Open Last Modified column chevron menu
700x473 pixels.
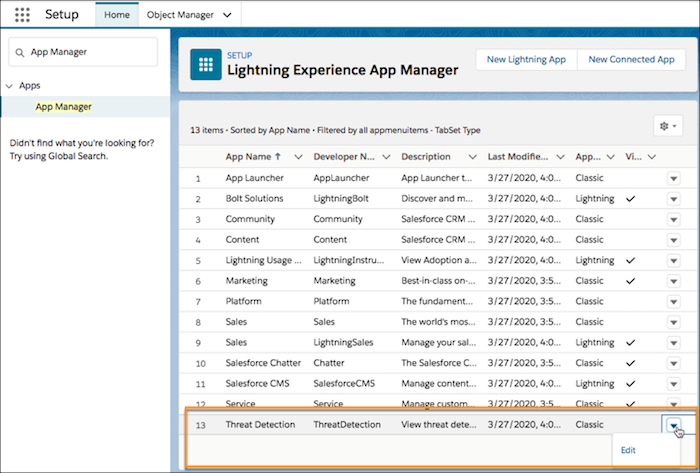[x=560, y=157]
